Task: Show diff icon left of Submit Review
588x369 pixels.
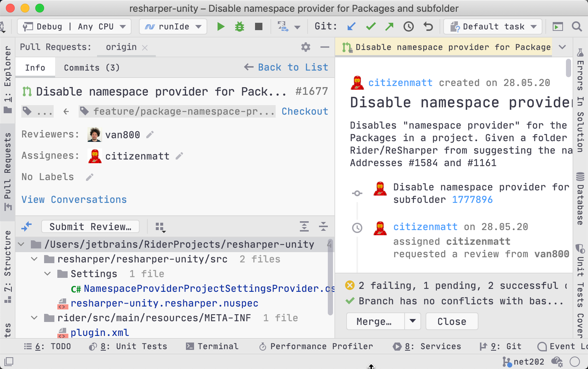Action: point(27,226)
